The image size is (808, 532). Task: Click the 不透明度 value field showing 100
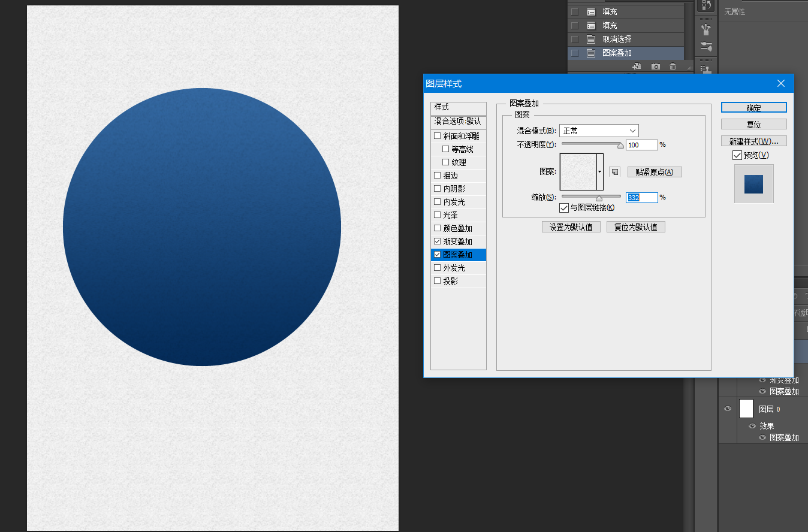click(x=641, y=145)
